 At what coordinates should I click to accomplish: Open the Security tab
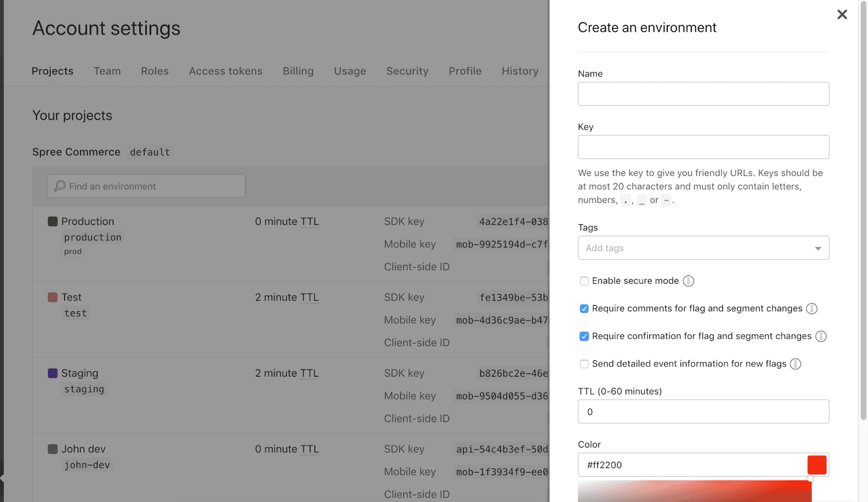(x=407, y=71)
